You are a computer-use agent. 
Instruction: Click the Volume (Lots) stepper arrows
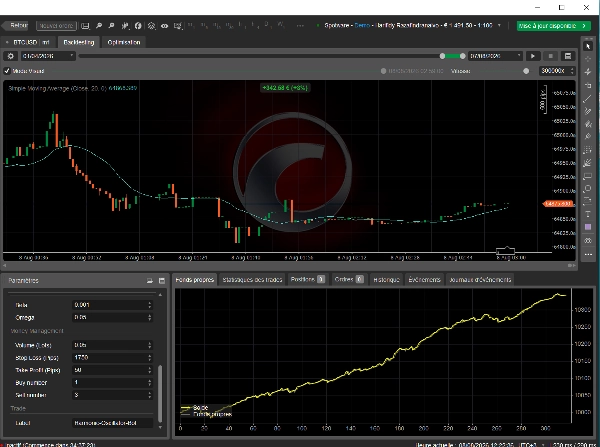(x=150, y=345)
